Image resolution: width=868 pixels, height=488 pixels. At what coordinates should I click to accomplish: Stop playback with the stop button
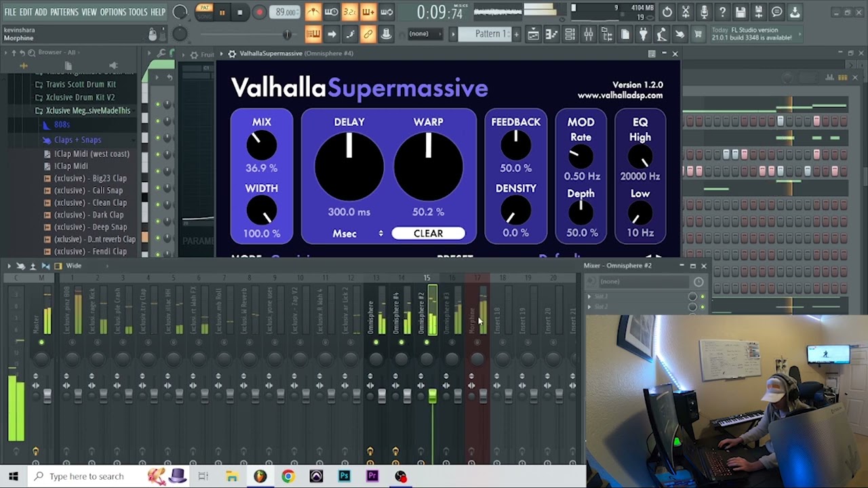pos(240,12)
